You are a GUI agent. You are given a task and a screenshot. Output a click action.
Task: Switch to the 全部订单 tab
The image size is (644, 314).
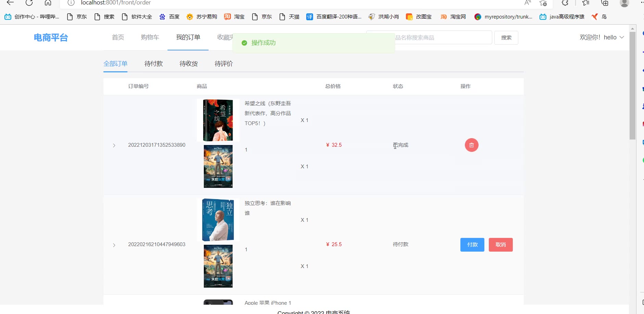[115, 64]
